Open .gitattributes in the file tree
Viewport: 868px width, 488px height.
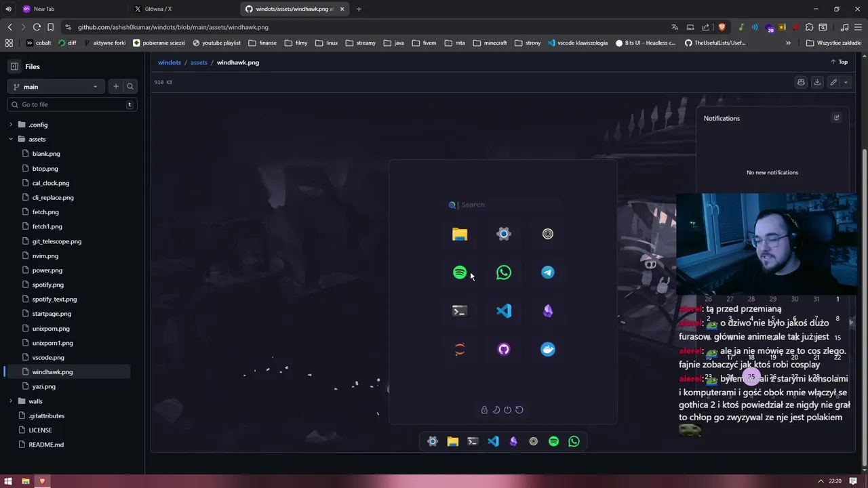46,416
